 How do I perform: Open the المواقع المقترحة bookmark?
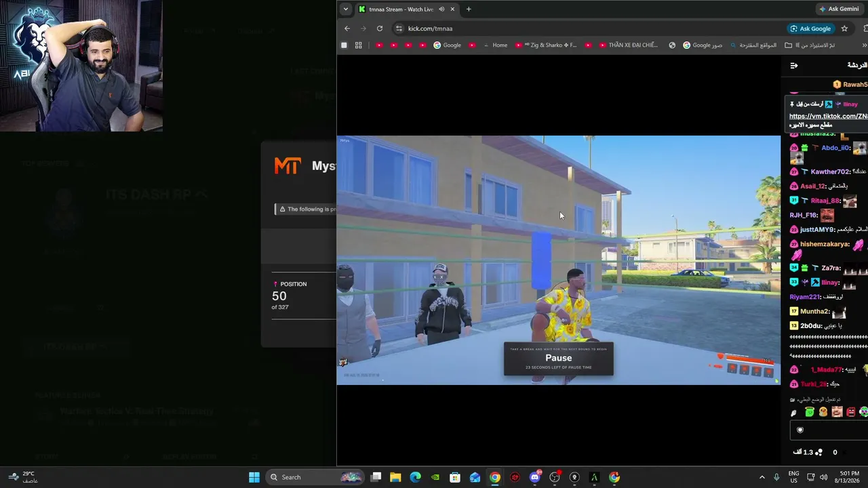[x=753, y=45]
